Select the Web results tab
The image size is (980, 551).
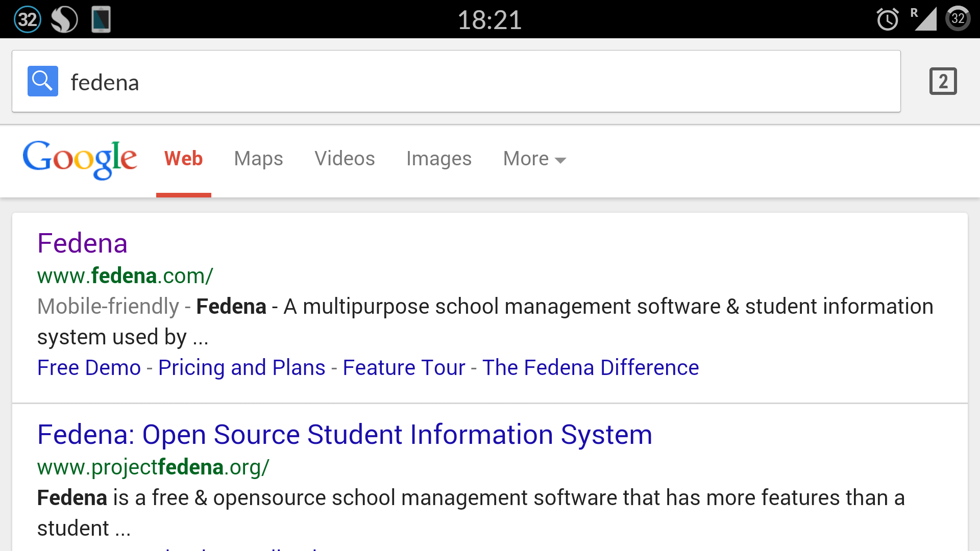[183, 159]
